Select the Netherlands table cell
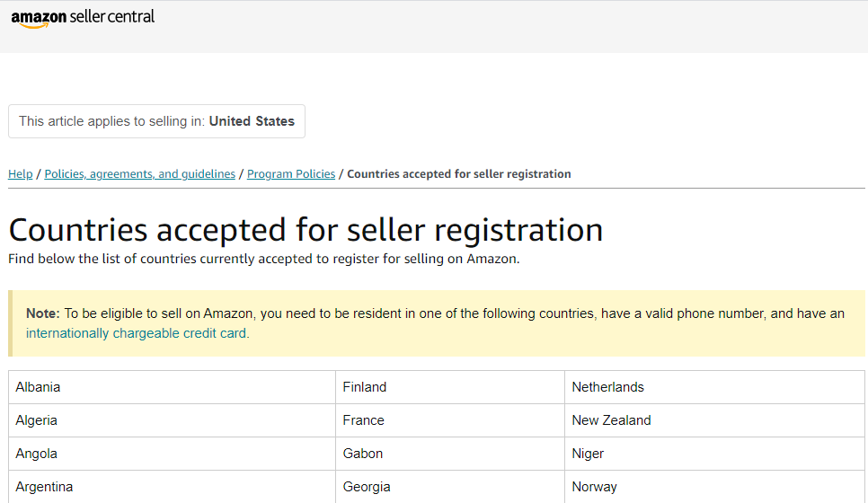Viewport: 868px width, 503px height. (x=714, y=387)
